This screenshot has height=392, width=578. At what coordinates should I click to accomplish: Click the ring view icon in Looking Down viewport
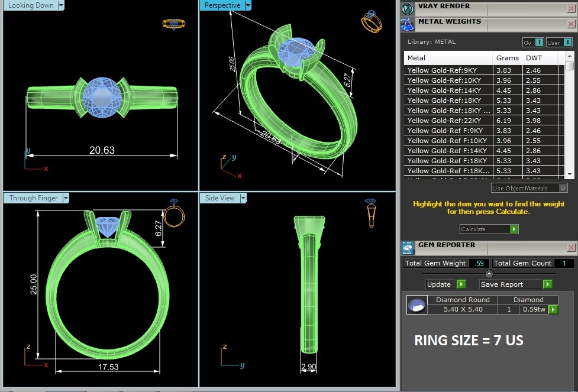173,24
